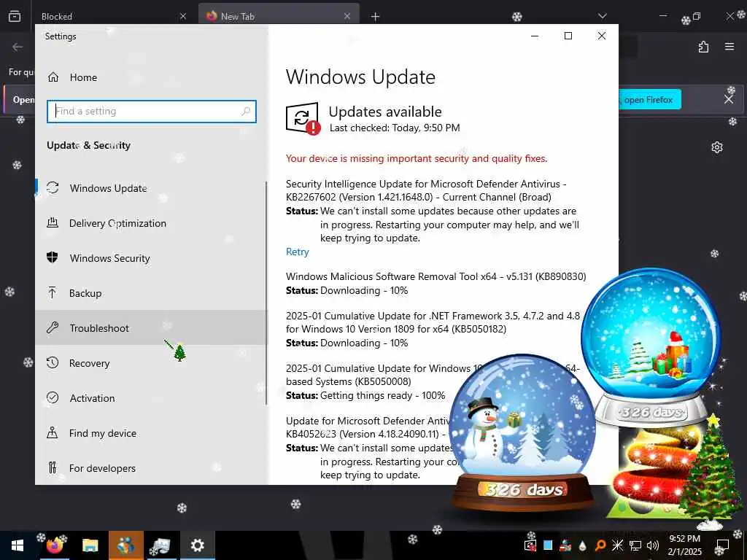Open File Explorer from the taskbar
Screen dimensions: 747x560
(x=90, y=545)
